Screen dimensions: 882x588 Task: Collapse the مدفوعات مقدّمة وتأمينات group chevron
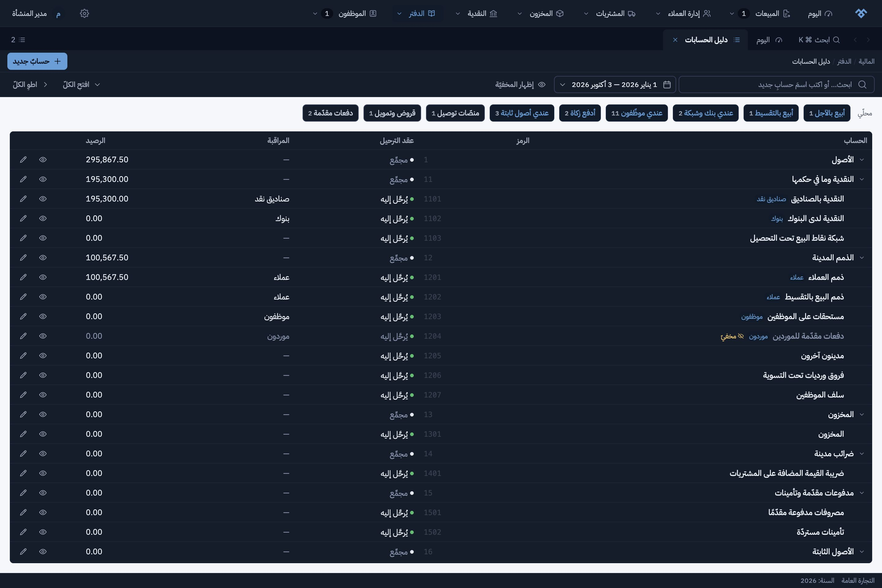tap(862, 493)
